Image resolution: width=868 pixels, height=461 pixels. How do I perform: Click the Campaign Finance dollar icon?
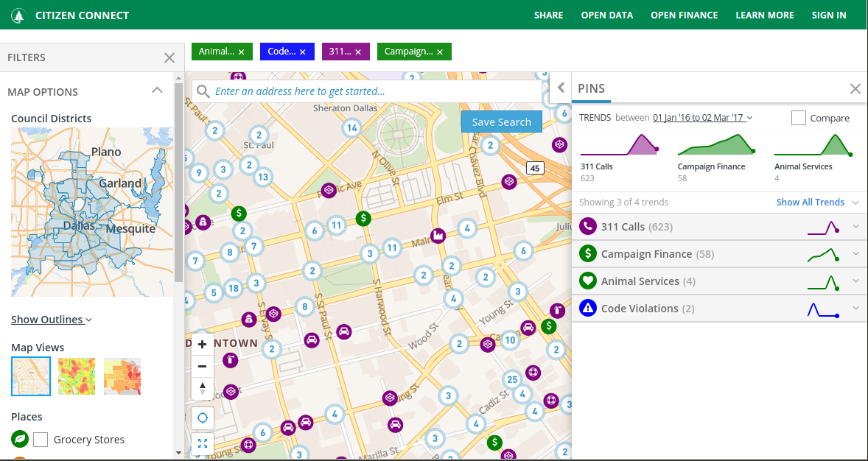587,253
